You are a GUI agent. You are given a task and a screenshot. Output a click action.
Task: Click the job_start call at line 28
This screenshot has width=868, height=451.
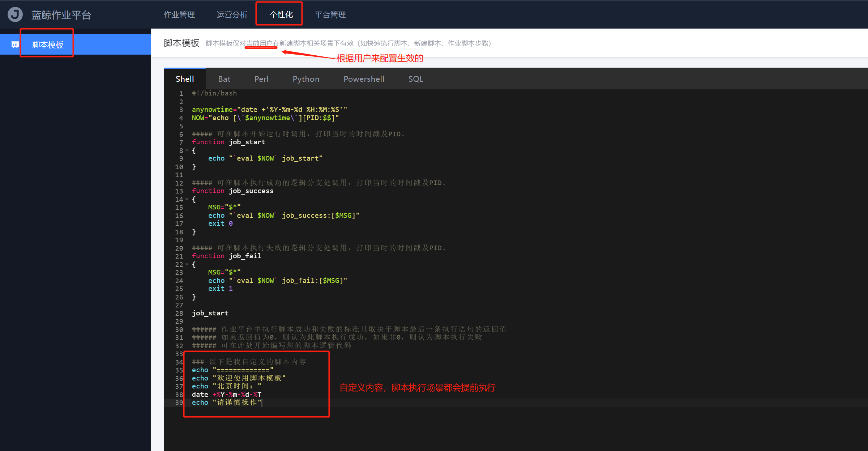[x=210, y=313]
